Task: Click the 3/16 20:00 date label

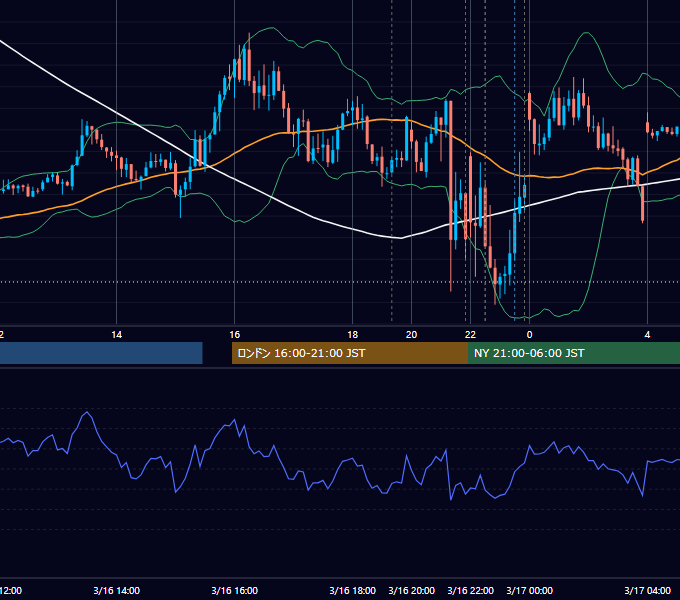Action: pyautogui.click(x=412, y=590)
